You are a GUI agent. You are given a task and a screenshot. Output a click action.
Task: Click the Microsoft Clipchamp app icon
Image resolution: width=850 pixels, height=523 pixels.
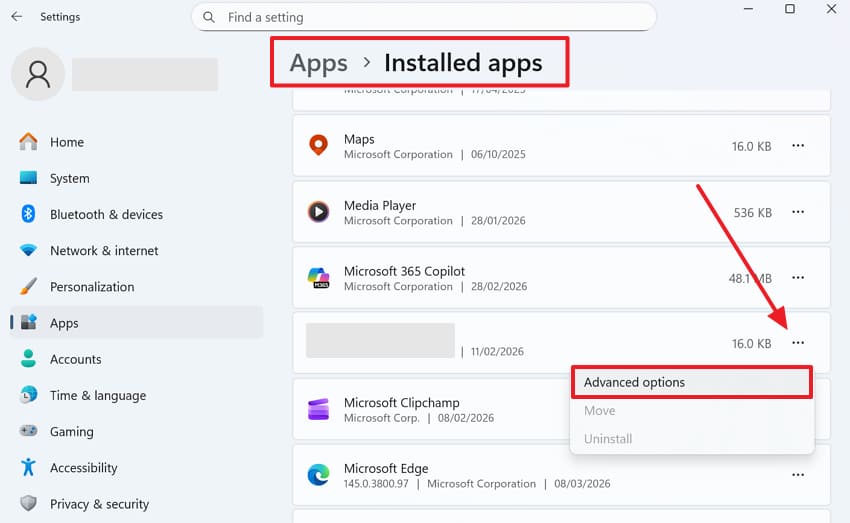[318, 410]
